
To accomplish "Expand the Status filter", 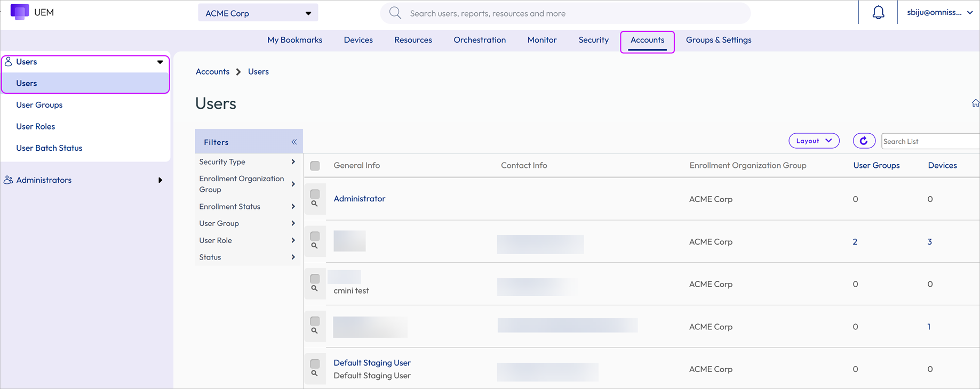I will coord(248,257).
